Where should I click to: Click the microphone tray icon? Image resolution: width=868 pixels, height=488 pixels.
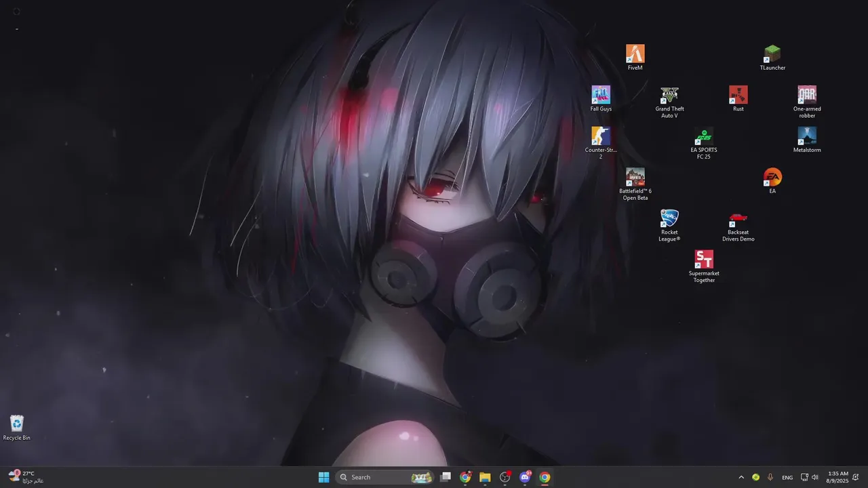click(770, 477)
